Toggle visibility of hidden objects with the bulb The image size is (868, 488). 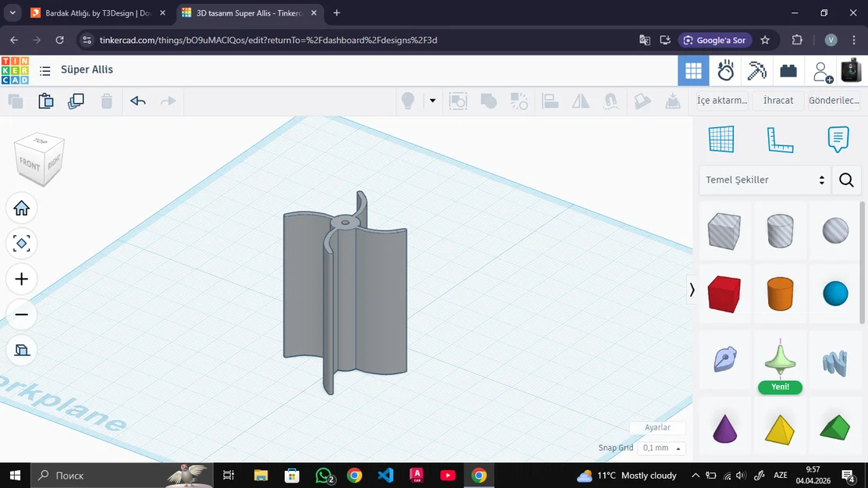click(x=407, y=102)
